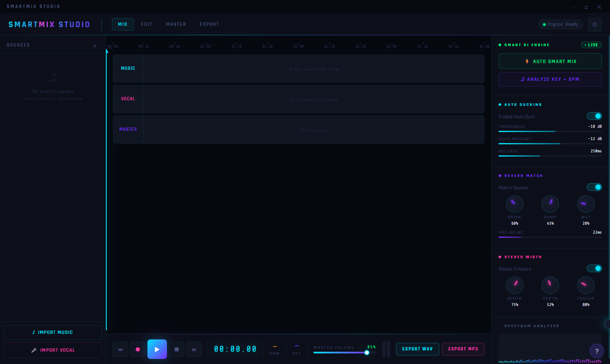Click the stereo Depth knob
Viewport: 610px width, 364px height.
550,285
